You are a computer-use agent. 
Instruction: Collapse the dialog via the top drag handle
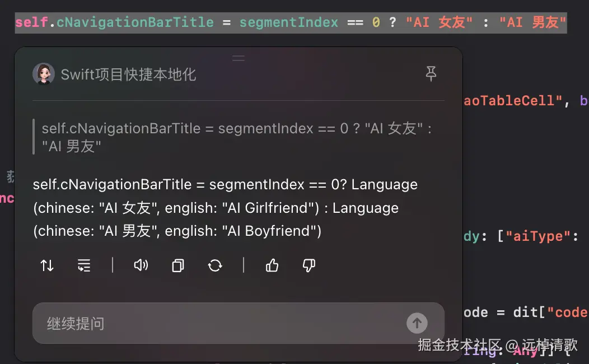tap(239, 58)
